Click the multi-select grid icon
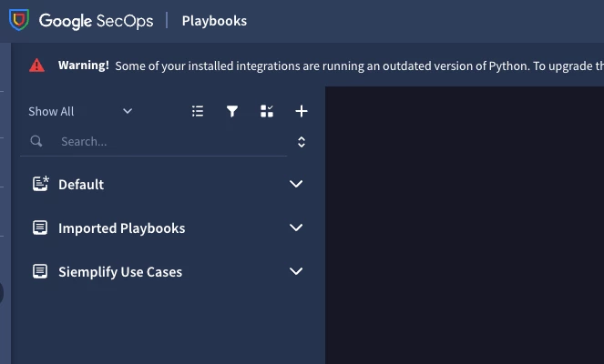Screen dimensions: 604x364 click(x=267, y=111)
